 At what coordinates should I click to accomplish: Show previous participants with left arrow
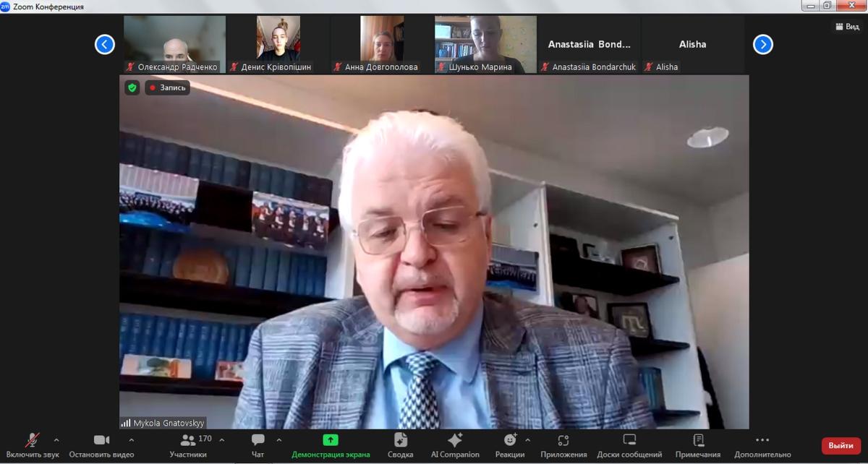coord(105,45)
